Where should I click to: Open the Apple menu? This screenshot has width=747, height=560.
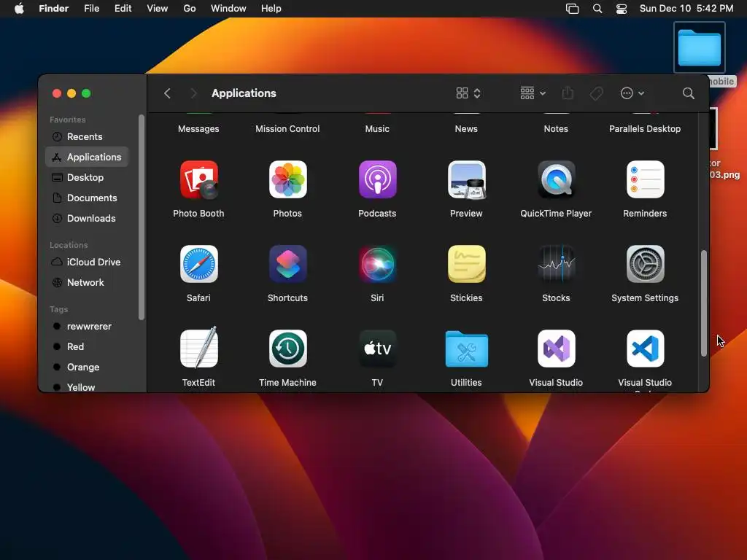point(19,9)
